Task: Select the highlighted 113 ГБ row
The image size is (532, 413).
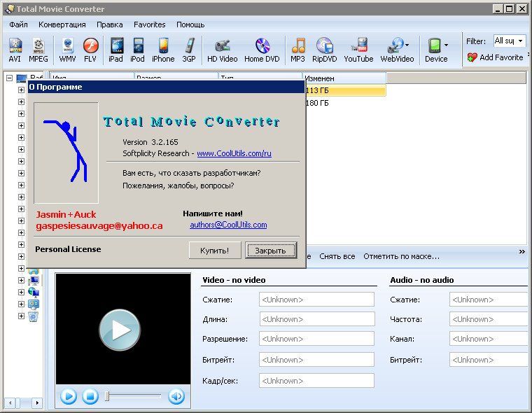Action: (x=345, y=90)
